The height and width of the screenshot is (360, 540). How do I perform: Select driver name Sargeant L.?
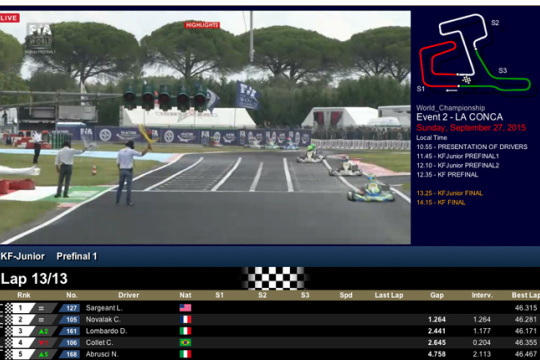tap(104, 308)
